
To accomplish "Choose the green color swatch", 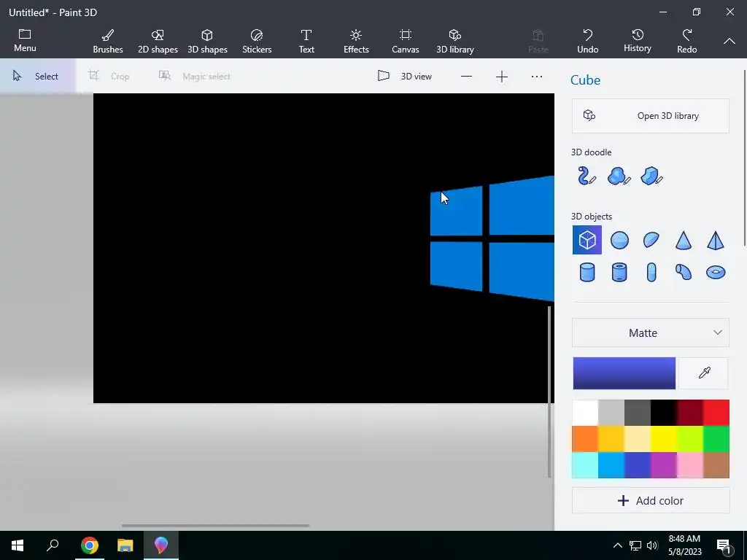I will point(716,439).
